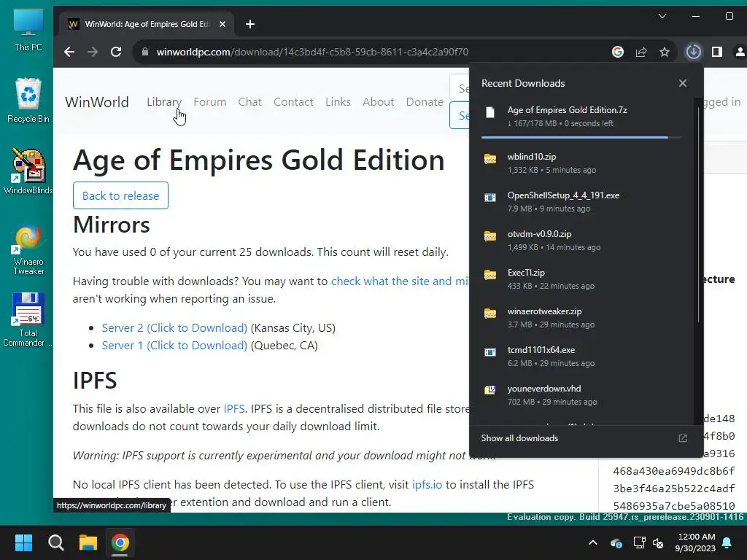Open the muted volume tray icon
The width and height of the screenshot is (747, 560).
(658, 542)
